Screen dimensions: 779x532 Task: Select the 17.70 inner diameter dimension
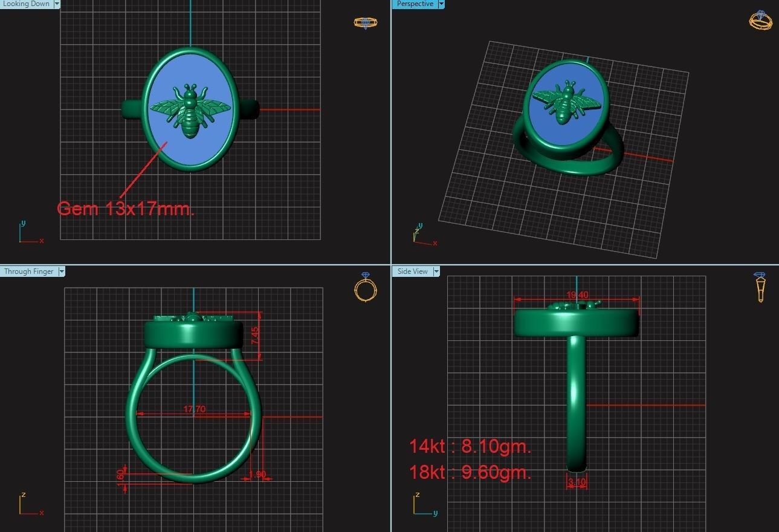pos(194,409)
